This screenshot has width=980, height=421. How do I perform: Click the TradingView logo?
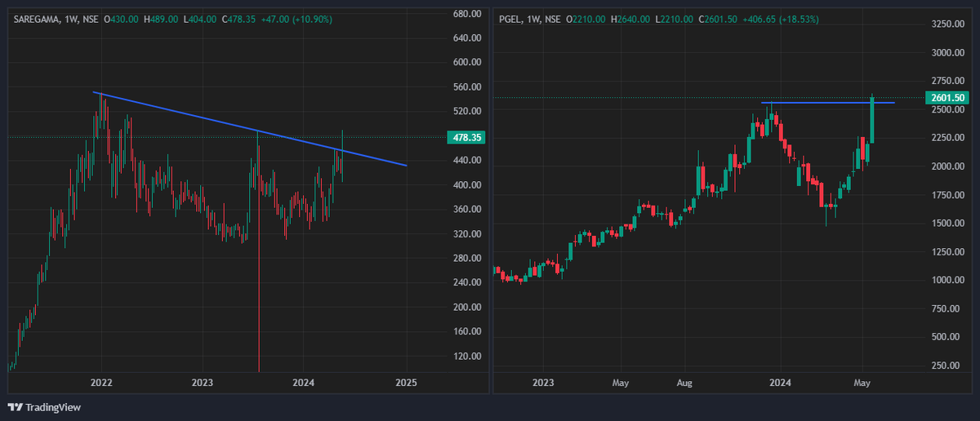pyautogui.click(x=44, y=407)
